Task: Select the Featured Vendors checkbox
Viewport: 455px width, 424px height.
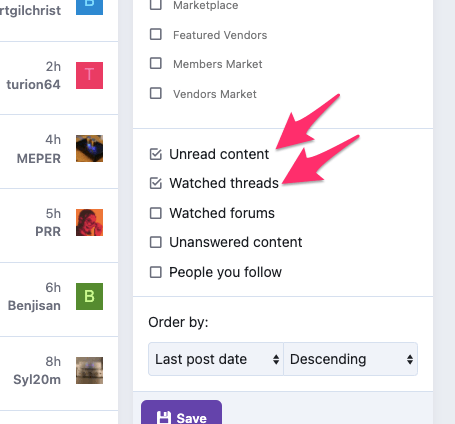Action: point(156,34)
